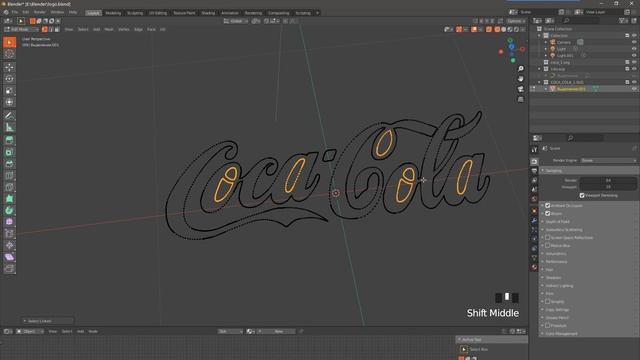This screenshot has width=640, height=360.
Task: Open the Mesh menu in viewport header
Action: tap(109, 29)
